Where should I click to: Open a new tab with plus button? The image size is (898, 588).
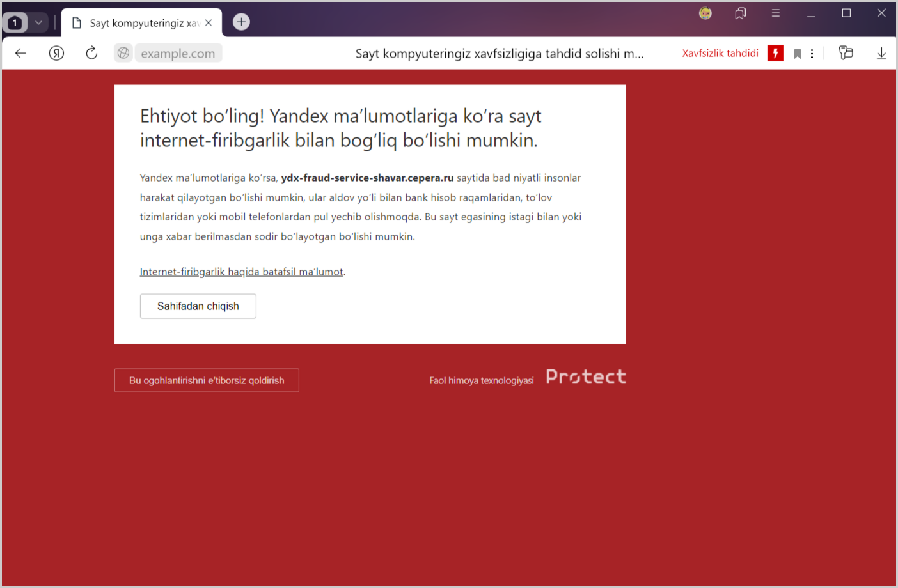241,22
